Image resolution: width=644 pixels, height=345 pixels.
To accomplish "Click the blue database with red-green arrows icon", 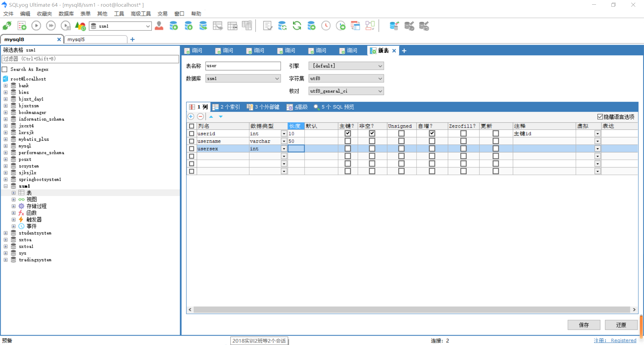I will click(394, 26).
